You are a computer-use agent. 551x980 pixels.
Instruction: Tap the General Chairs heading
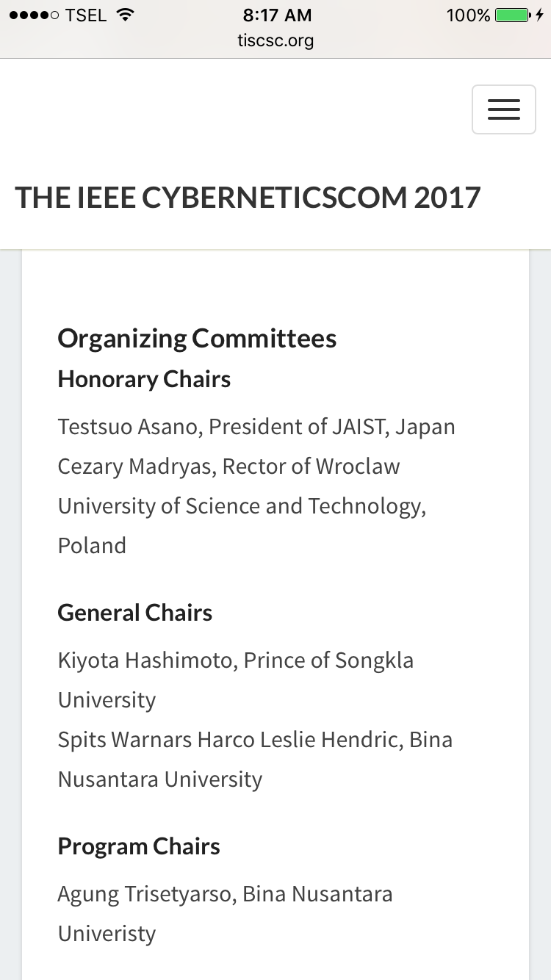pyautogui.click(x=134, y=613)
